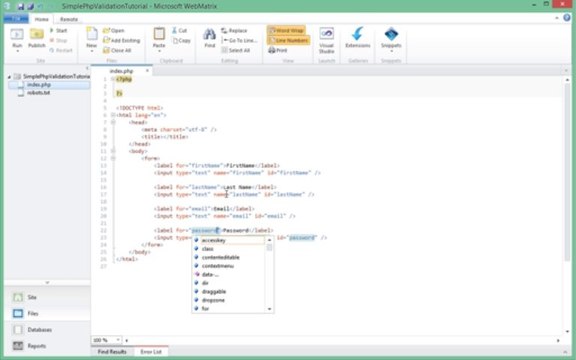Choose contextmenu from the autocomplete list
Screen dimensions: 576x360
[x=228, y=266]
